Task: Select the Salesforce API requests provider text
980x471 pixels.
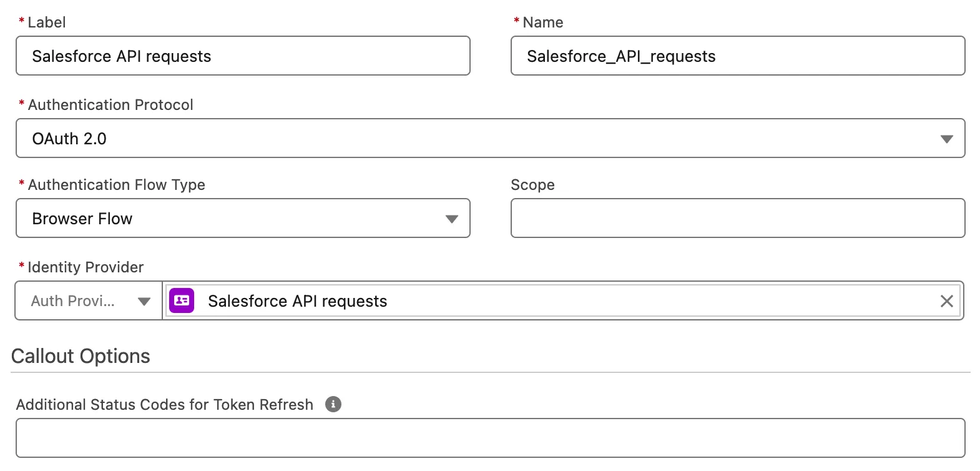Action: tap(297, 301)
